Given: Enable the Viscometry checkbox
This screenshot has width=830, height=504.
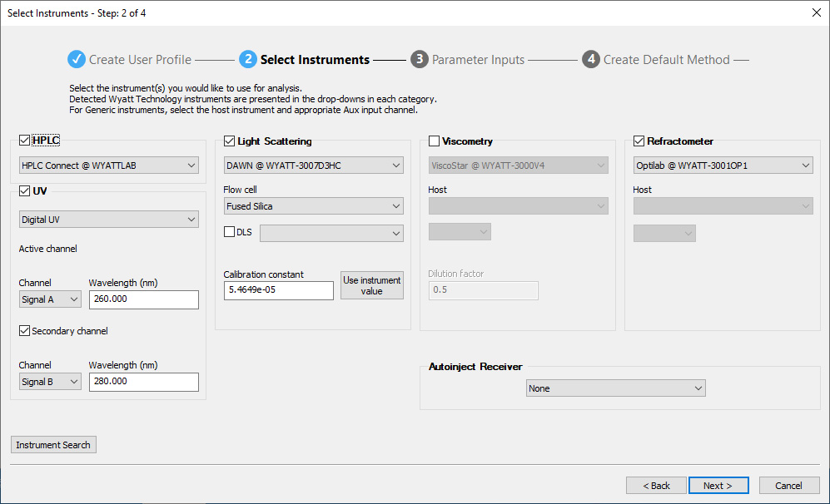Looking at the screenshot, I should 435,141.
